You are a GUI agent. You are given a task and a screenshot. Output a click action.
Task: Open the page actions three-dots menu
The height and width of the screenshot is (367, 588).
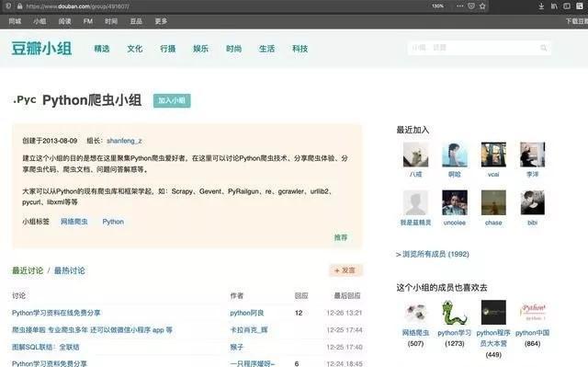[x=459, y=6]
